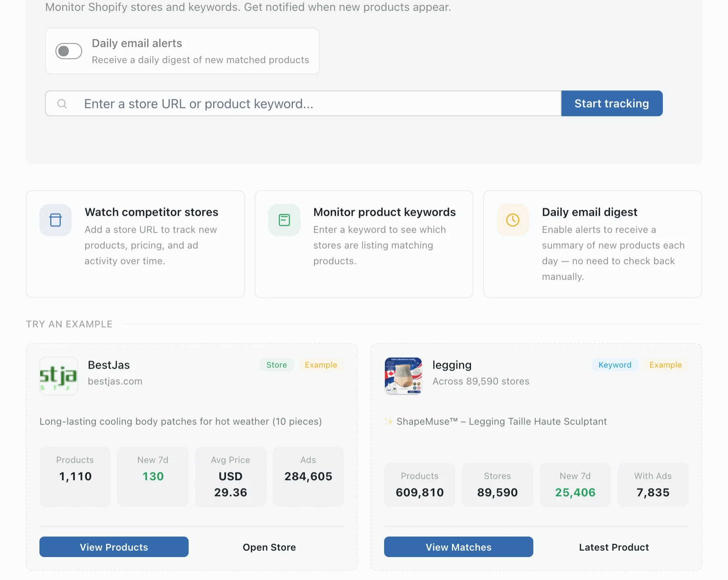The image size is (728, 580).
Task: Click the blue Keyword tag on legging
Action: tap(615, 365)
